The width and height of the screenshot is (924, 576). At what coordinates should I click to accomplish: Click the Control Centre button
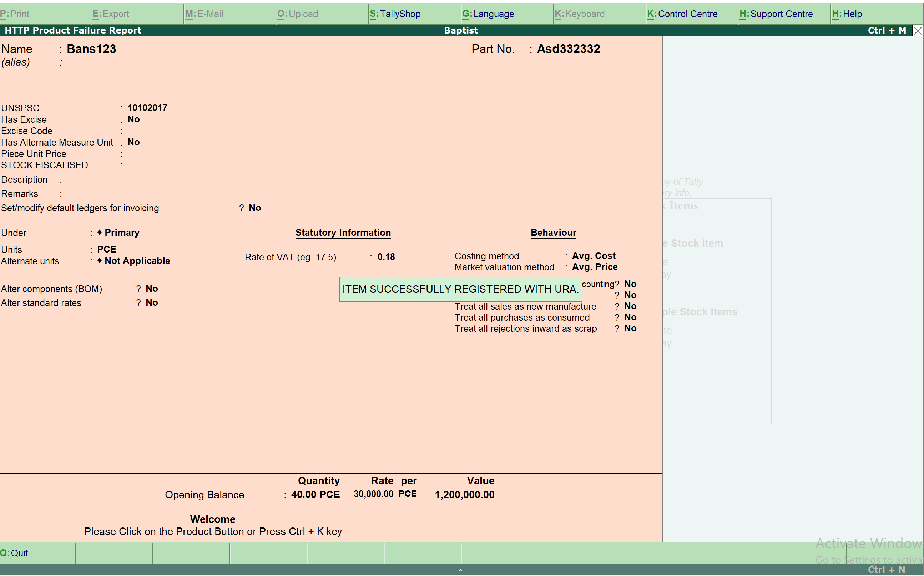click(682, 14)
